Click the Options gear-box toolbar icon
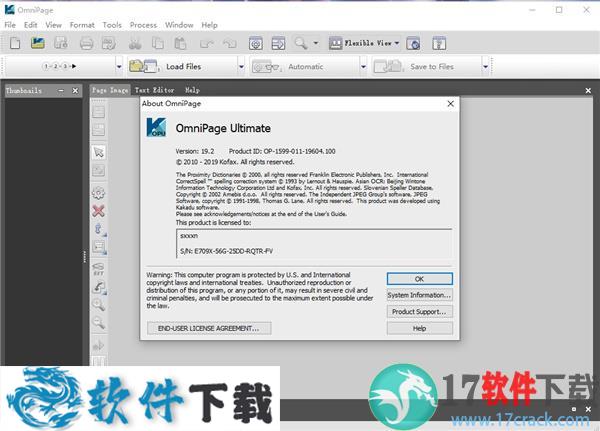The image size is (600, 431). click(256, 43)
